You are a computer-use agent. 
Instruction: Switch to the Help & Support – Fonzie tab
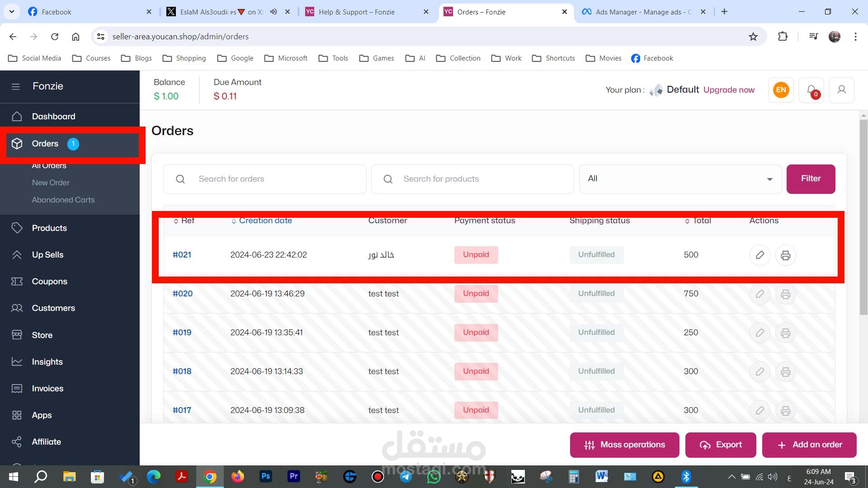coord(357,12)
